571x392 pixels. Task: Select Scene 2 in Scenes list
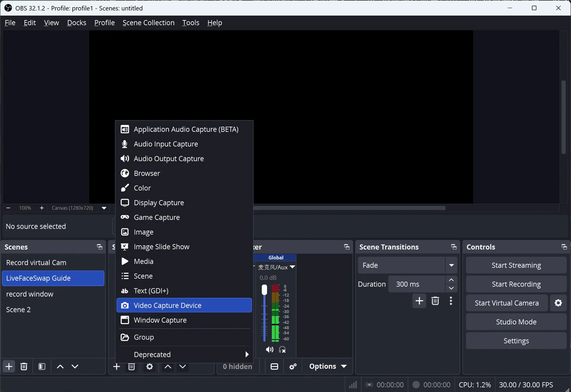click(53, 310)
